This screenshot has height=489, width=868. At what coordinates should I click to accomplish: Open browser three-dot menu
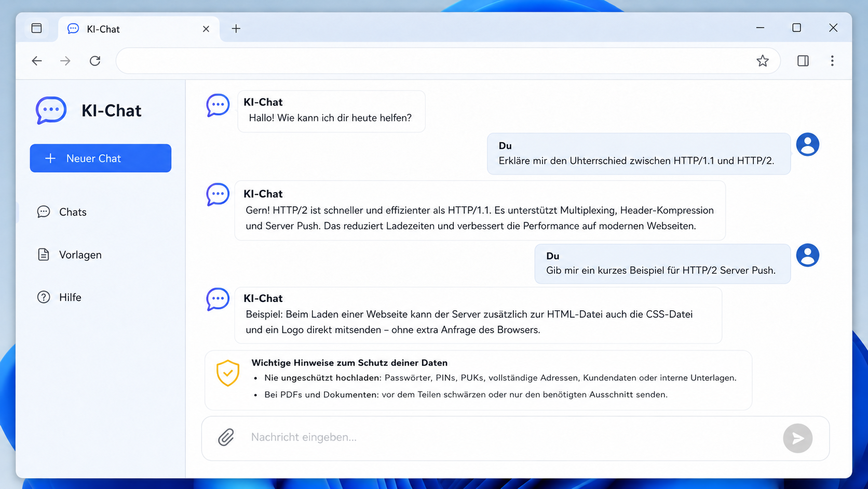click(x=832, y=61)
